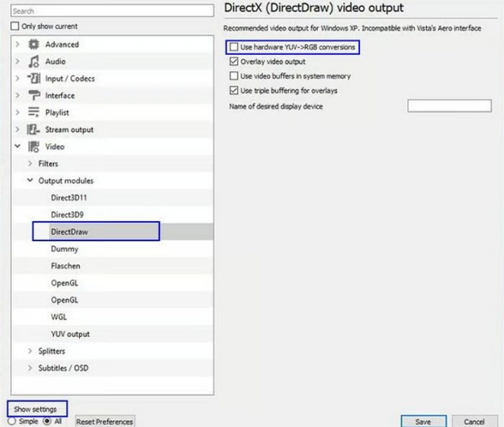Image resolution: width=504 pixels, height=427 pixels.
Task: Select the All settings radio button
Action: [x=48, y=421]
